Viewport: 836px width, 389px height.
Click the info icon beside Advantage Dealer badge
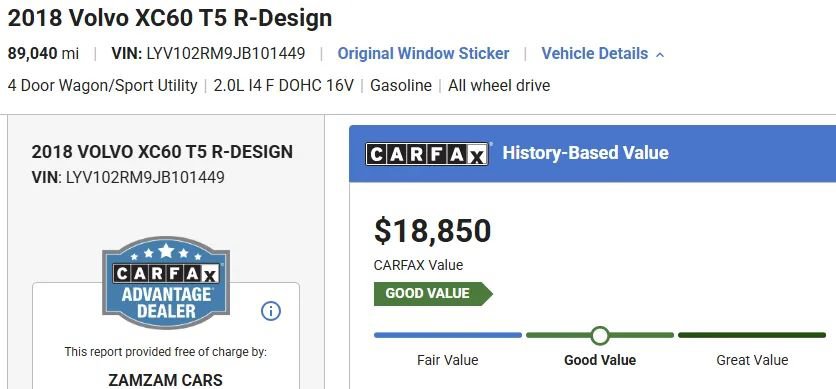271,311
